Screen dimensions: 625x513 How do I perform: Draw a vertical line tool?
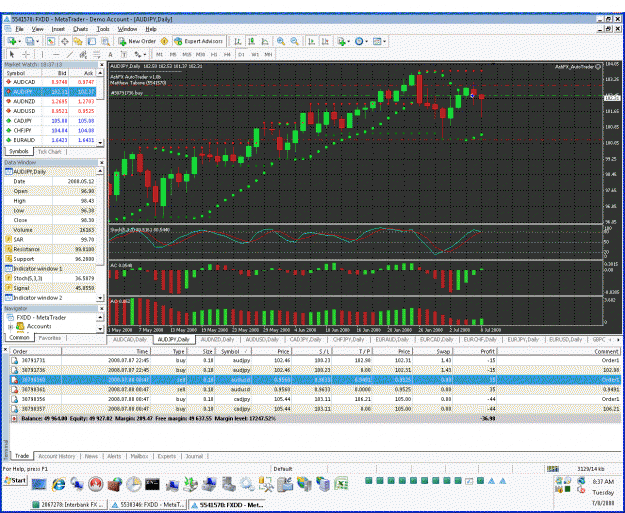[x=42, y=54]
